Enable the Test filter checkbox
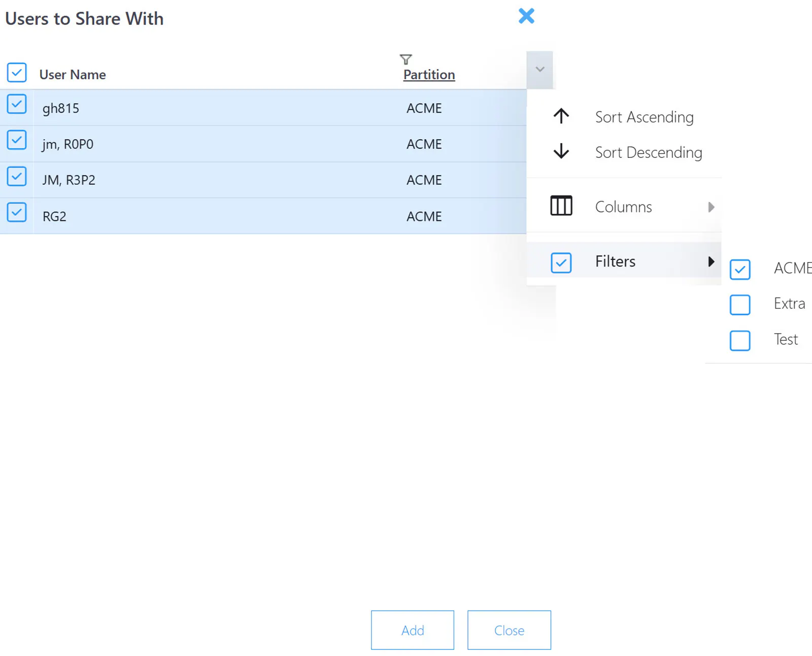 [740, 341]
